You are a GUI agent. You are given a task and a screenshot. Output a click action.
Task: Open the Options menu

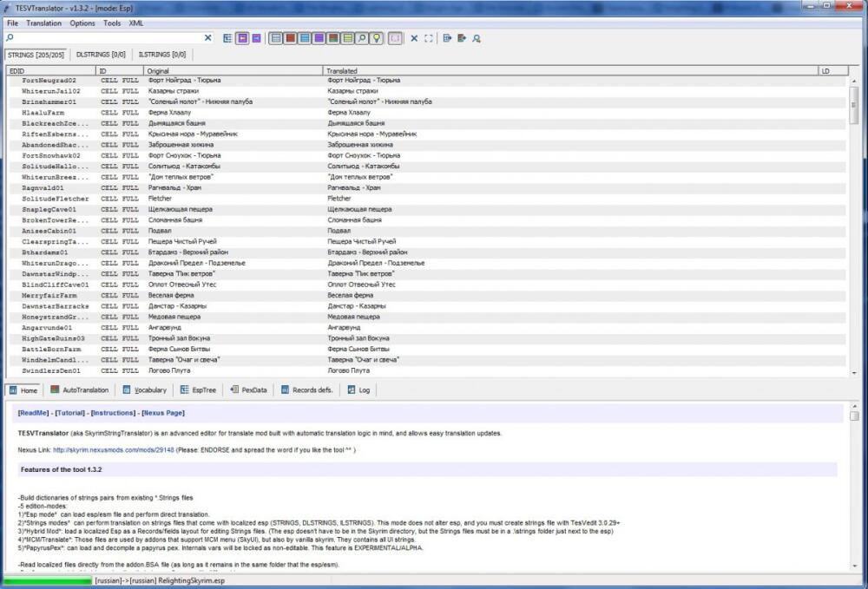pyautogui.click(x=82, y=23)
